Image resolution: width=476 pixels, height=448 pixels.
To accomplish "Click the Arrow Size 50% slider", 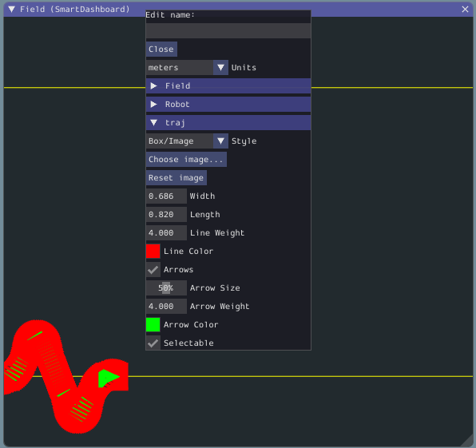I will coord(166,288).
